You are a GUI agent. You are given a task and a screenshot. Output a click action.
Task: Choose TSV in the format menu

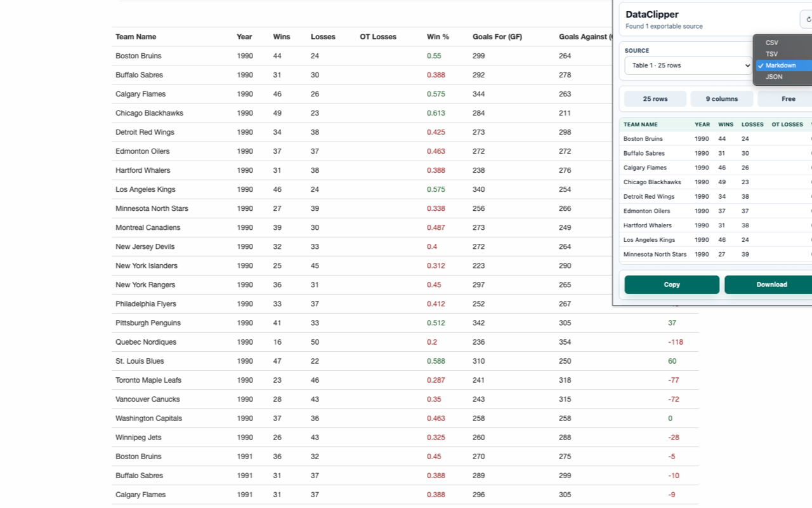[x=783, y=54]
